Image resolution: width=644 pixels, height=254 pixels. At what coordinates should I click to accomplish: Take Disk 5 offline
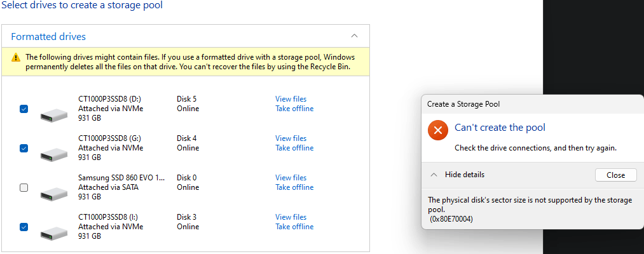[294, 109]
